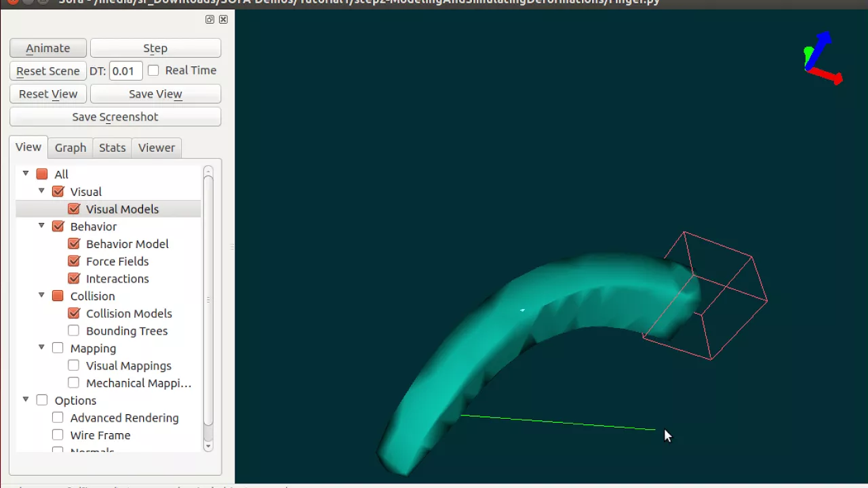Open the Viewer tab

point(157,148)
